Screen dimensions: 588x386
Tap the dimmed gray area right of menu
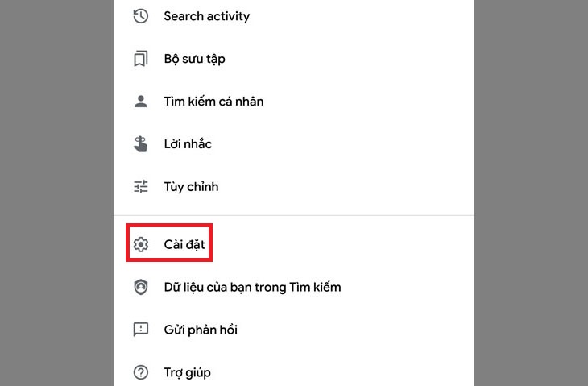point(530,193)
